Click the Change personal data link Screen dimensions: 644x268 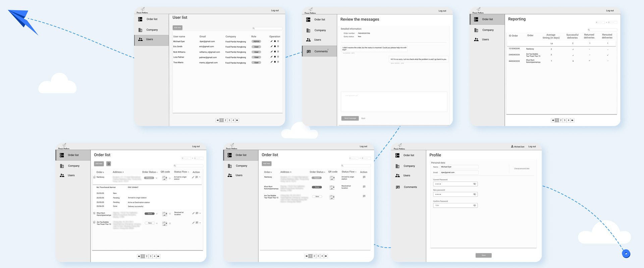(x=522, y=169)
